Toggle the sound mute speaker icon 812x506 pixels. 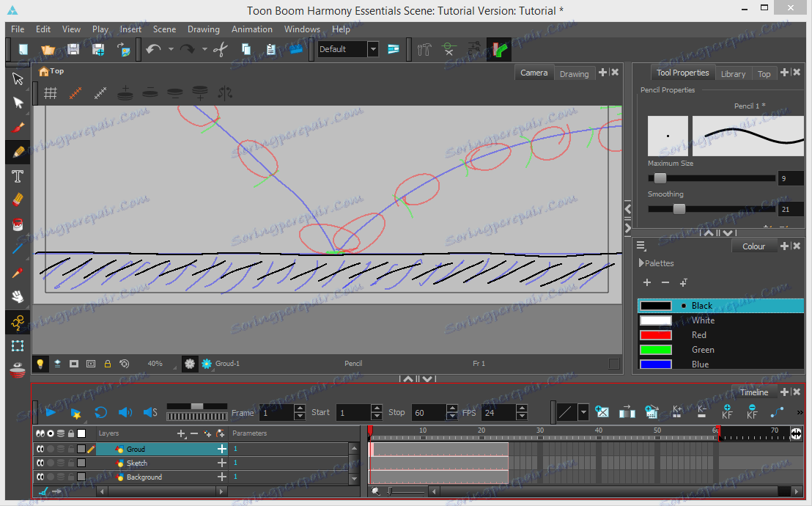click(x=125, y=413)
